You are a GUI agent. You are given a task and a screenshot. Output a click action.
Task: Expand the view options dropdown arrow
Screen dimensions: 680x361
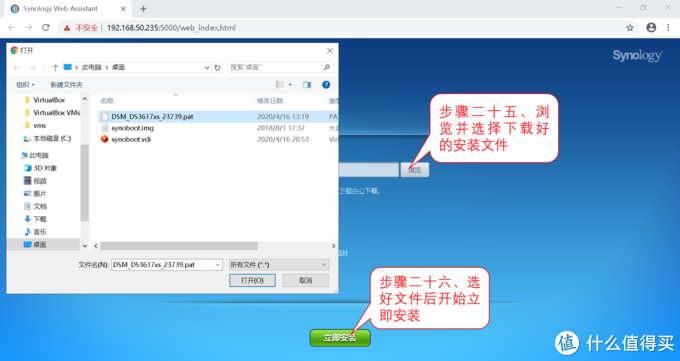290,85
